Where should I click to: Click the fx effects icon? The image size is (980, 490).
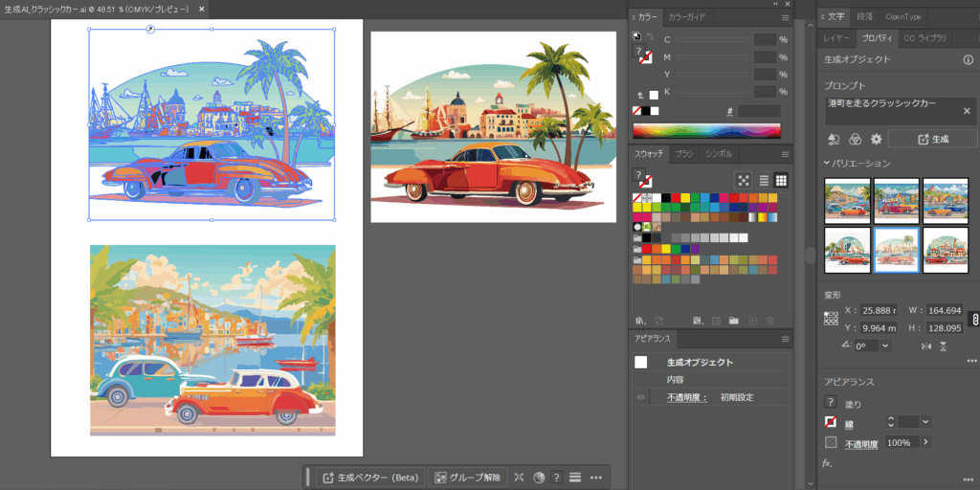coord(827,463)
